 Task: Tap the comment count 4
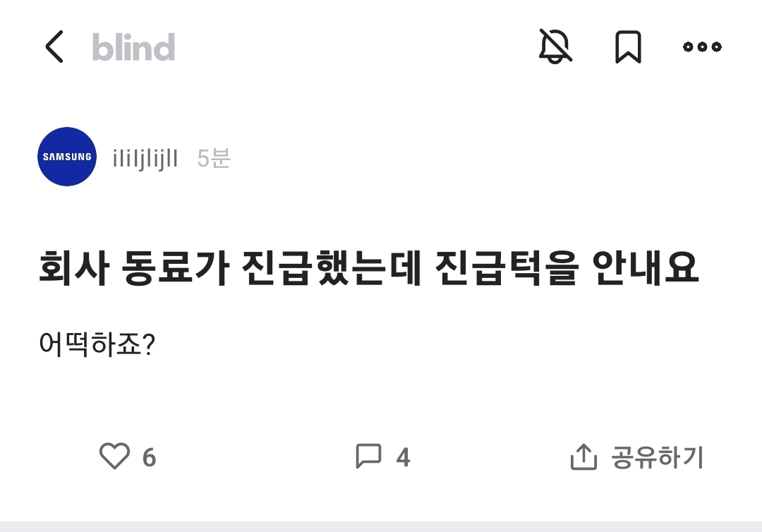(x=403, y=458)
